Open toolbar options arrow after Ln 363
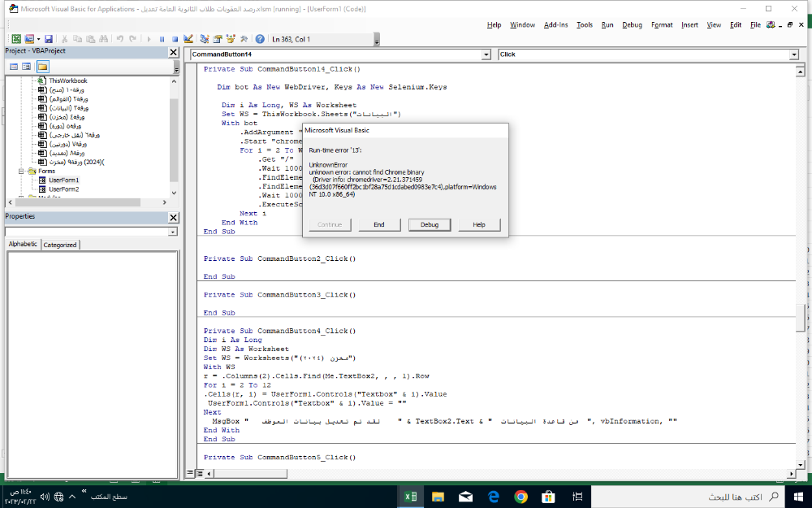Image resolution: width=812 pixels, height=508 pixels. pyautogui.click(x=377, y=39)
